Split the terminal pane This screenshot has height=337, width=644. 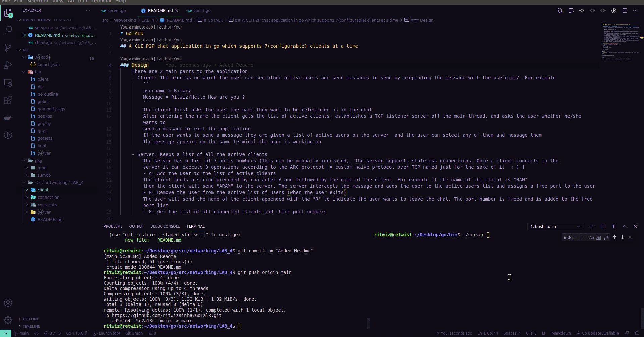pyautogui.click(x=603, y=226)
